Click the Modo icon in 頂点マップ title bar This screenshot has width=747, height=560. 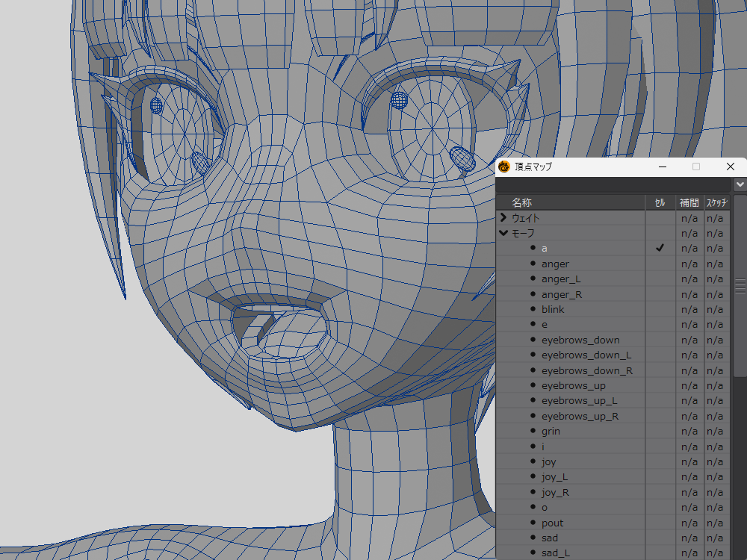(x=504, y=167)
